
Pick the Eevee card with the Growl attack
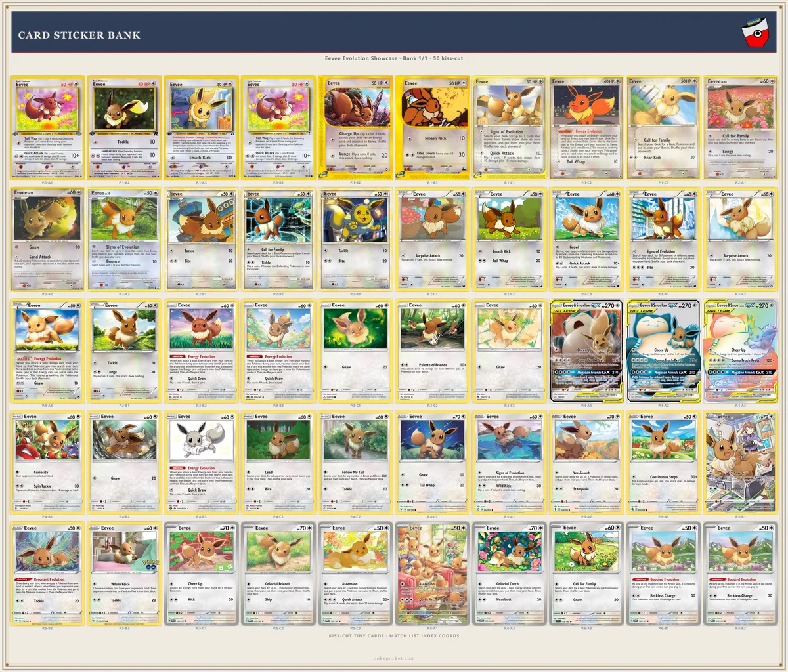coord(586,240)
